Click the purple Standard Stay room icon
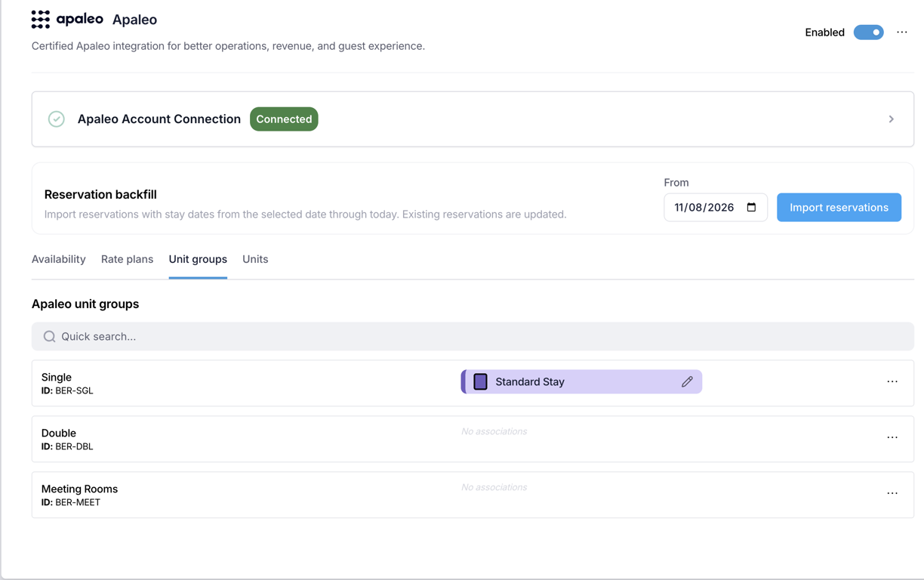 click(x=480, y=382)
